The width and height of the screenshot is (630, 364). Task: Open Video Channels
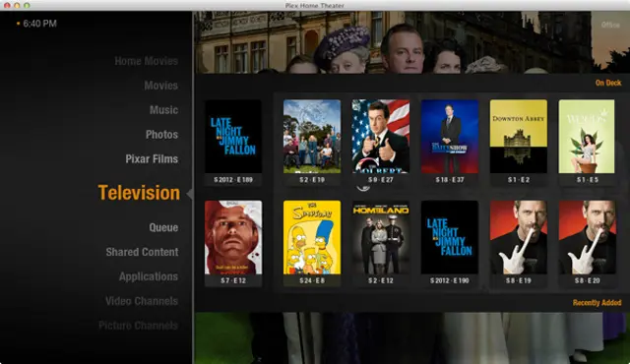142,301
